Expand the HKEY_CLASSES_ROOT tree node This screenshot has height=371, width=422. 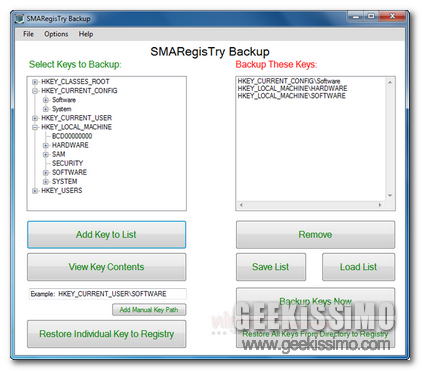[35, 82]
